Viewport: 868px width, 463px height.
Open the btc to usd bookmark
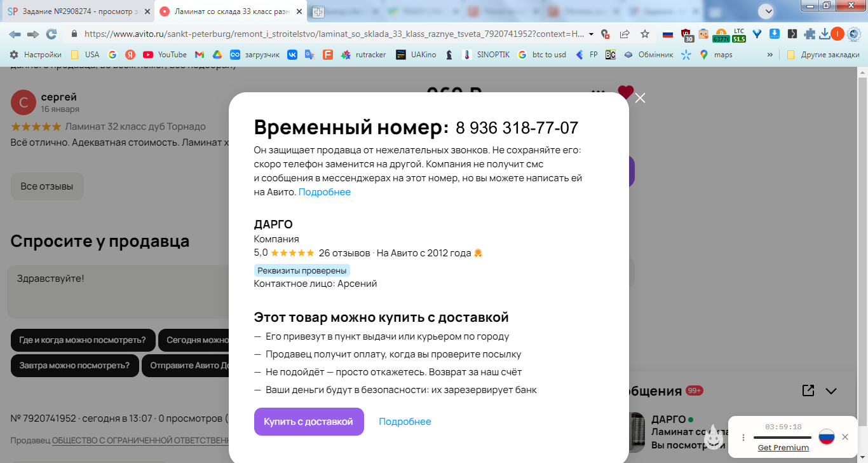[x=541, y=55]
